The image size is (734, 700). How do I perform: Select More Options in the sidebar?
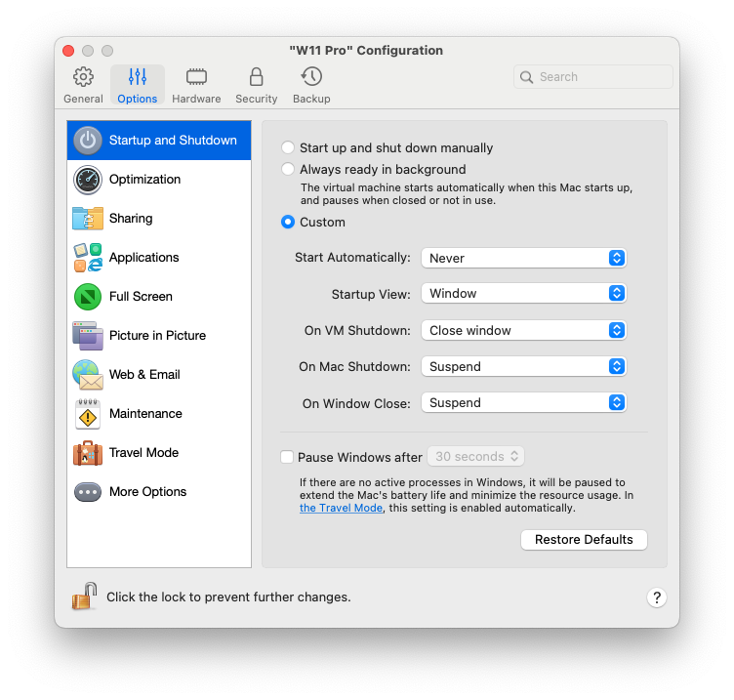[159, 492]
